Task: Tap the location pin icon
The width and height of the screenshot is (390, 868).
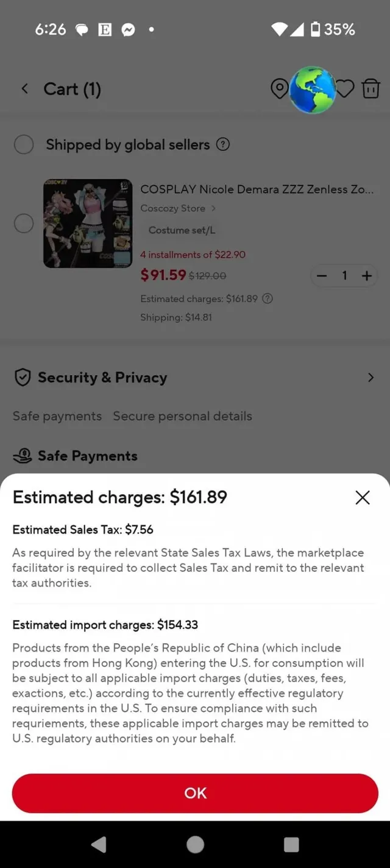Action: pos(279,89)
